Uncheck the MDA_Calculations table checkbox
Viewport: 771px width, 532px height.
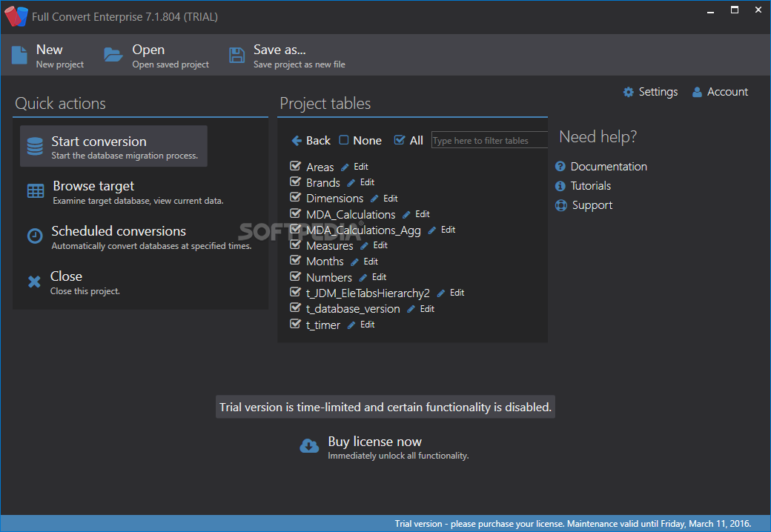click(295, 213)
